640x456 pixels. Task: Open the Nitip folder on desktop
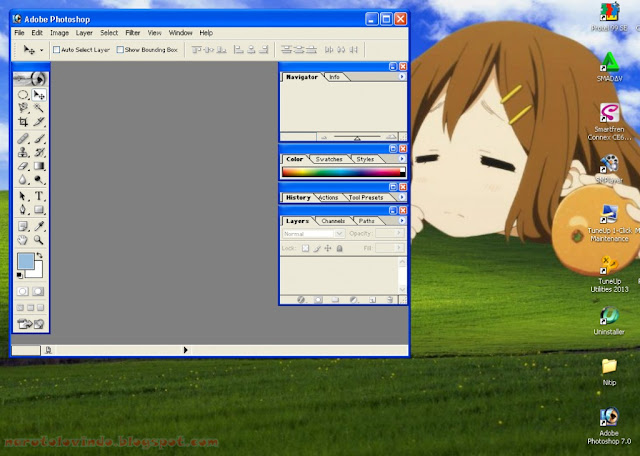(609, 371)
